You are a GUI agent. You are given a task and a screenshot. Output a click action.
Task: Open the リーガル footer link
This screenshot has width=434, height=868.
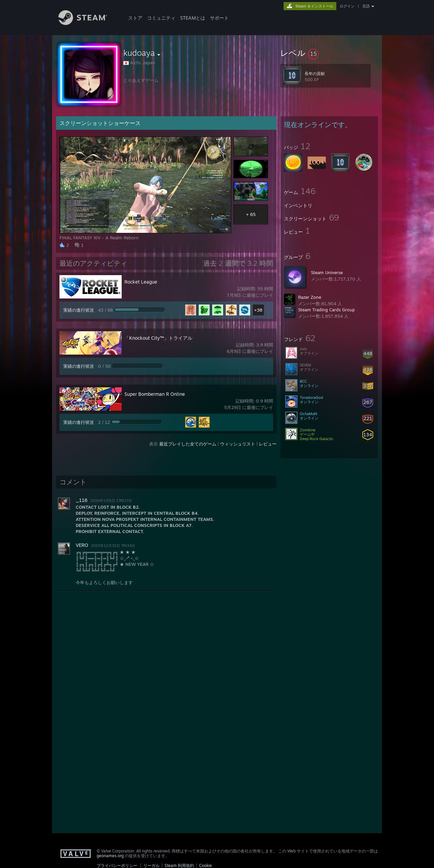pos(151,865)
